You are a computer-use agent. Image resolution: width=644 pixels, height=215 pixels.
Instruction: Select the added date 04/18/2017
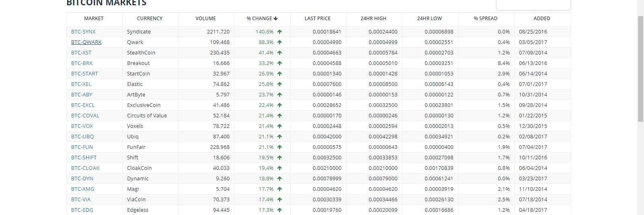533,210
